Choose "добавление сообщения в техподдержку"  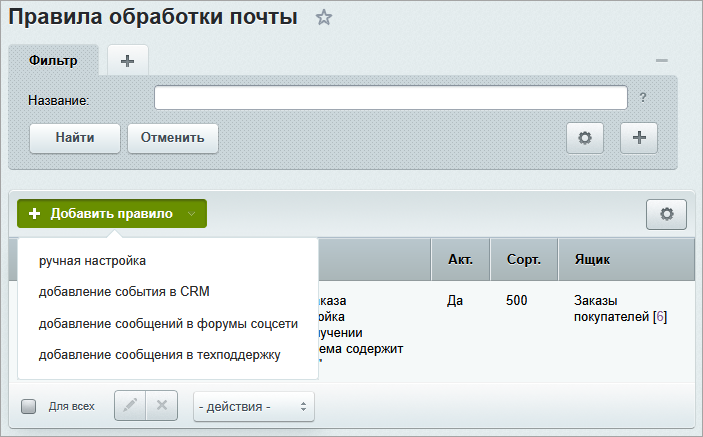[x=160, y=354]
